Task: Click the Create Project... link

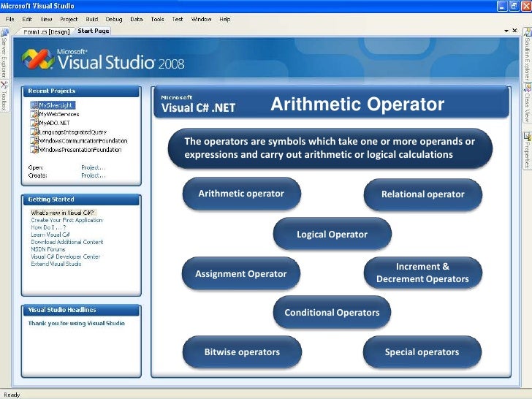Action: [94, 175]
